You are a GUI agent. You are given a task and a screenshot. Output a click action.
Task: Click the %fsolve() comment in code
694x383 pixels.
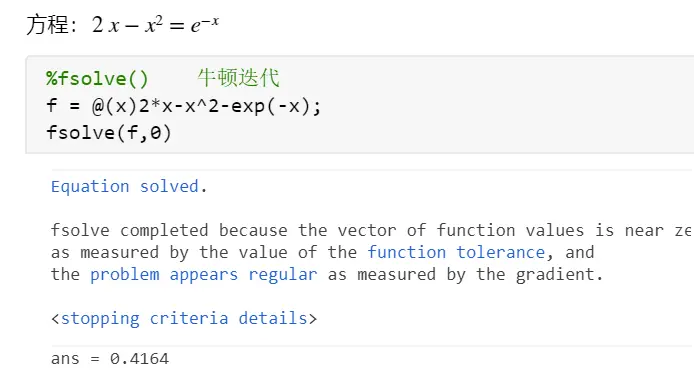(97, 79)
